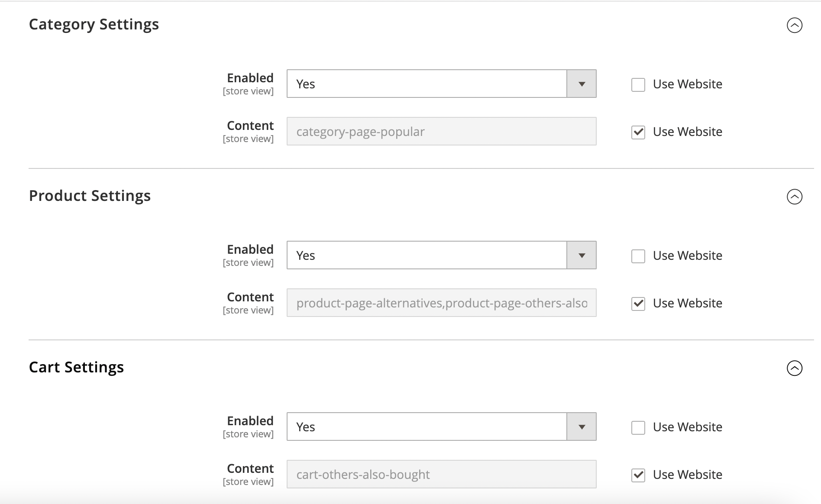Collapse Cart Settings using the circle arrow icon
Image resolution: width=821 pixels, height=504 pixels.
794,368
